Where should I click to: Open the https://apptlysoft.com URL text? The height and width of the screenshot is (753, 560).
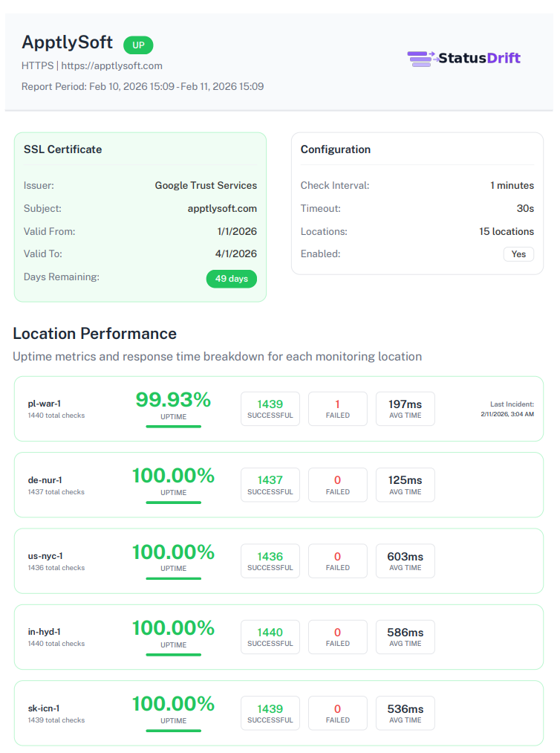coord(111,65)
